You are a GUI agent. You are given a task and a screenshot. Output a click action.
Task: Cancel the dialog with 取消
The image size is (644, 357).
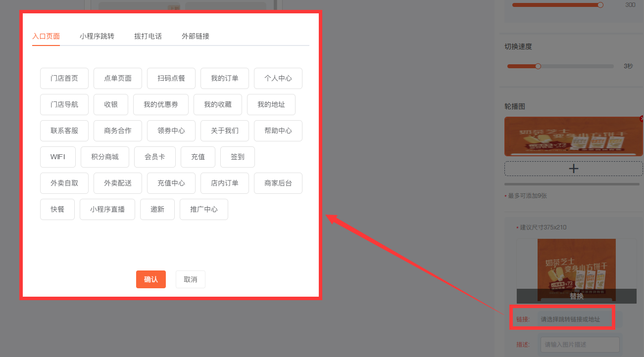(x=191, y=279)
